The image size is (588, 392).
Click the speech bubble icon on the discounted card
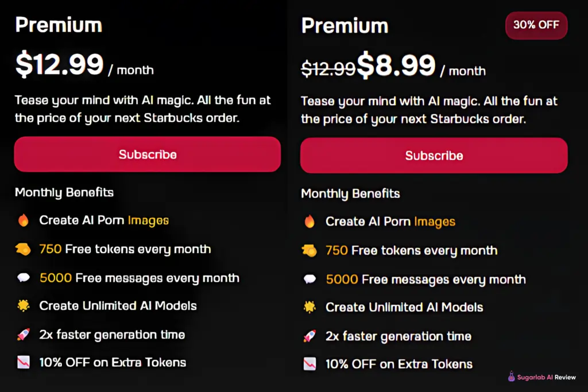(x=311, y=279)
